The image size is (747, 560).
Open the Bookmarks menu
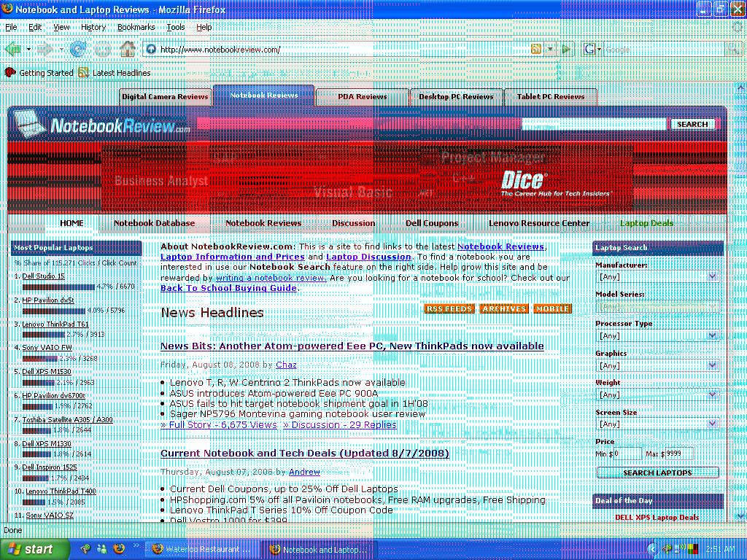[136, 27]
